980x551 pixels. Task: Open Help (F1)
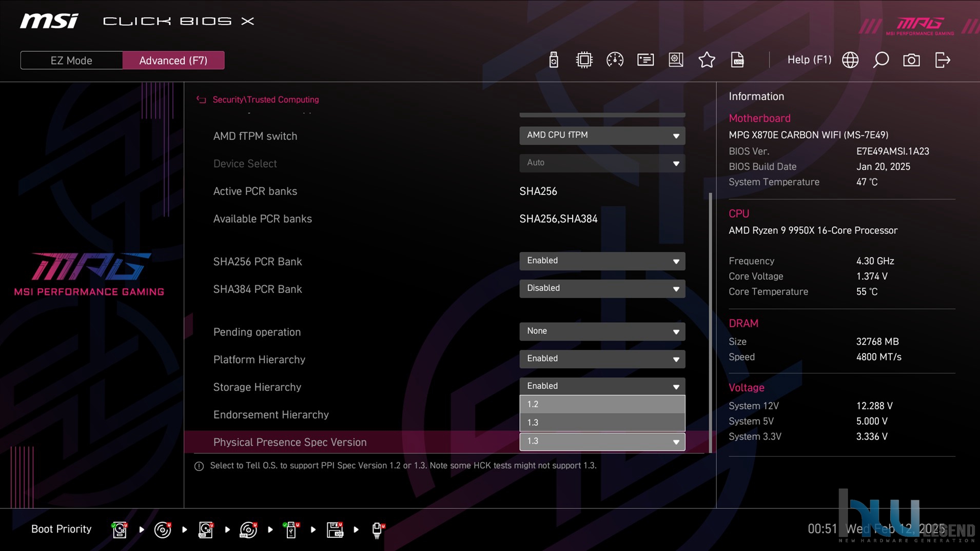coord(809,60)
